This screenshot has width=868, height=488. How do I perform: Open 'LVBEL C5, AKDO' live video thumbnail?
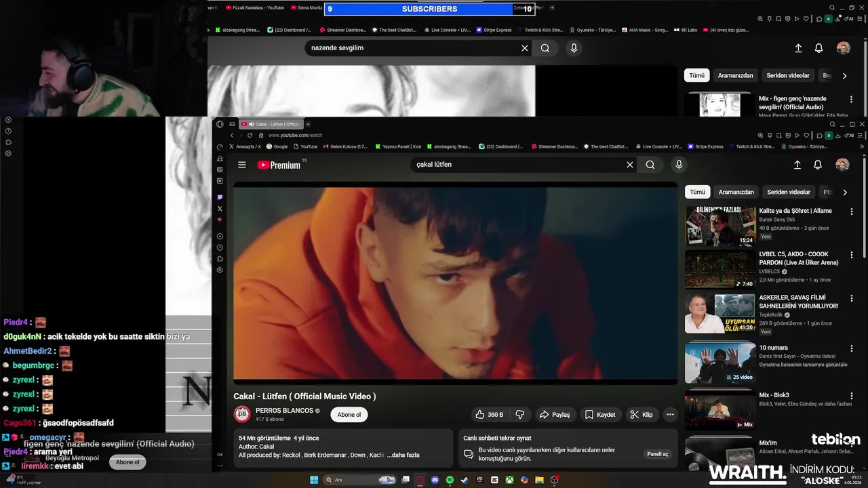click(x=720, y=270)
